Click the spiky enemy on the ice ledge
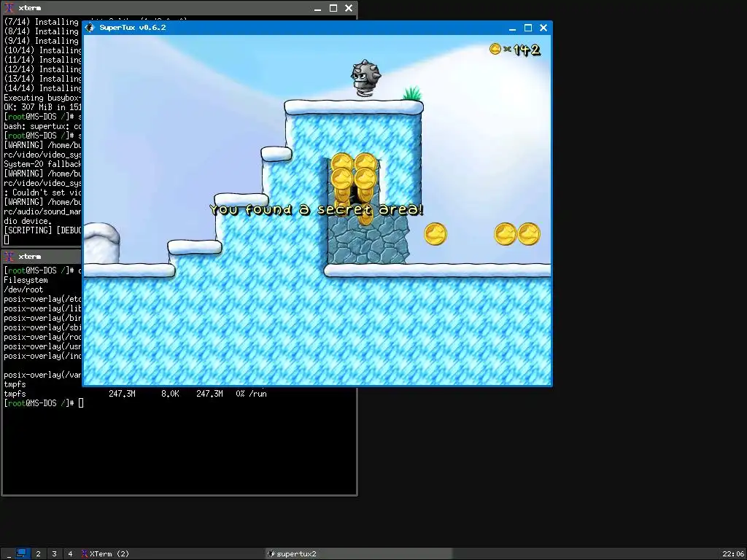747x560 pixels. pos(365,79)
